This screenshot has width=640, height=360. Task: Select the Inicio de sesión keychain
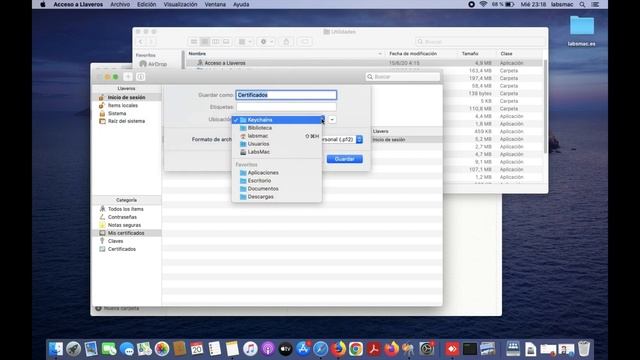(x=127, y=98)
